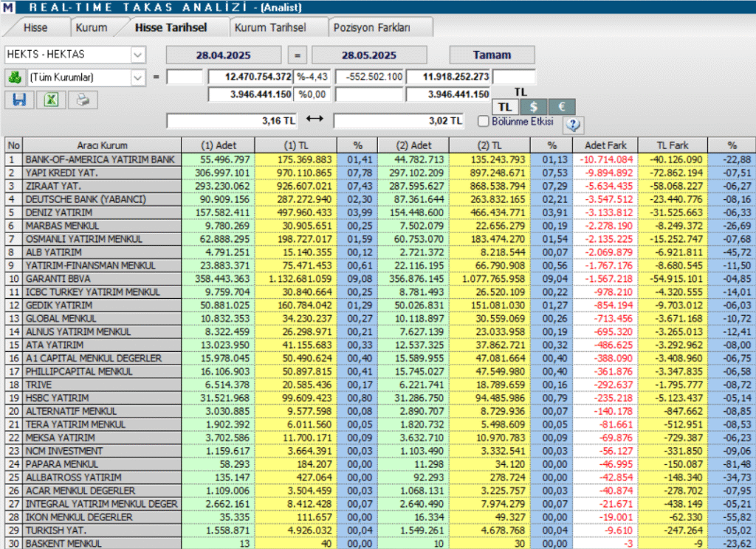The height and width of the screenshot is (549, 756).
Task: Sort by (1) Adet column header
Action: (x=219, y=145)
